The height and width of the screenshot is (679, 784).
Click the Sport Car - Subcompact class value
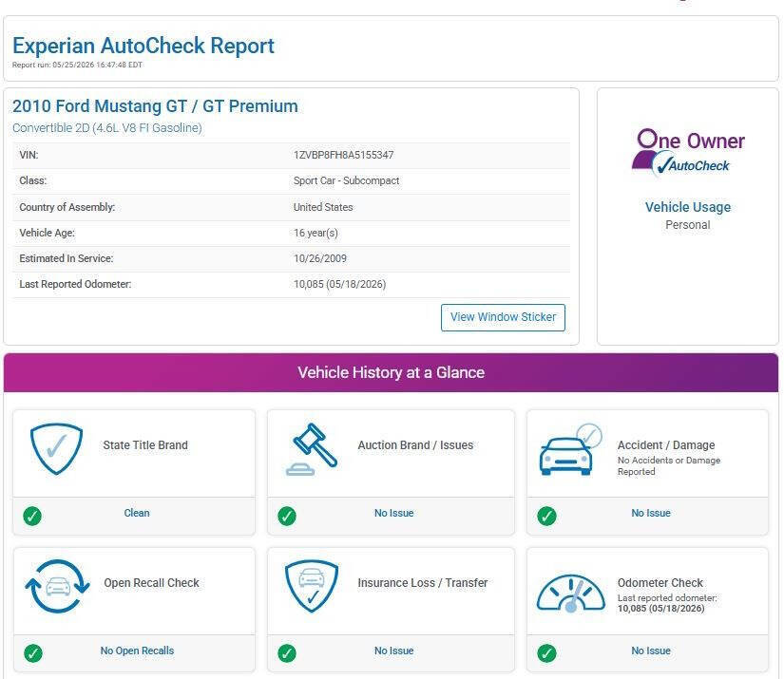[x=346, y=180]
